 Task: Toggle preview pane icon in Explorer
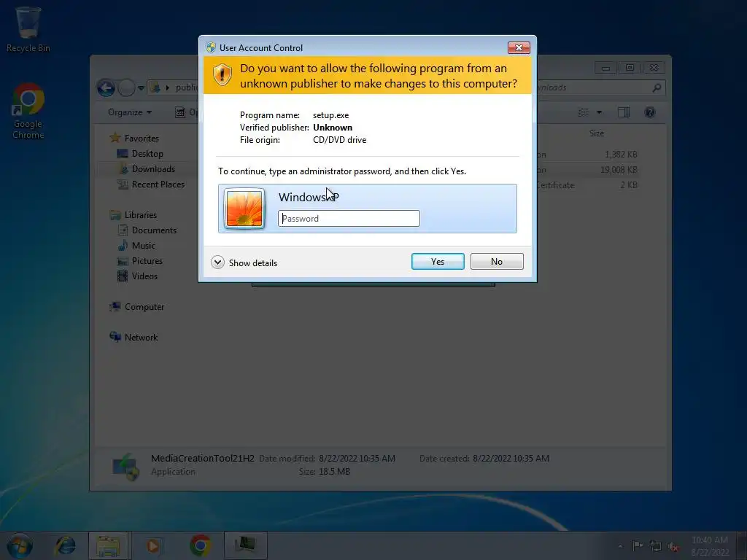click(624, 112)
